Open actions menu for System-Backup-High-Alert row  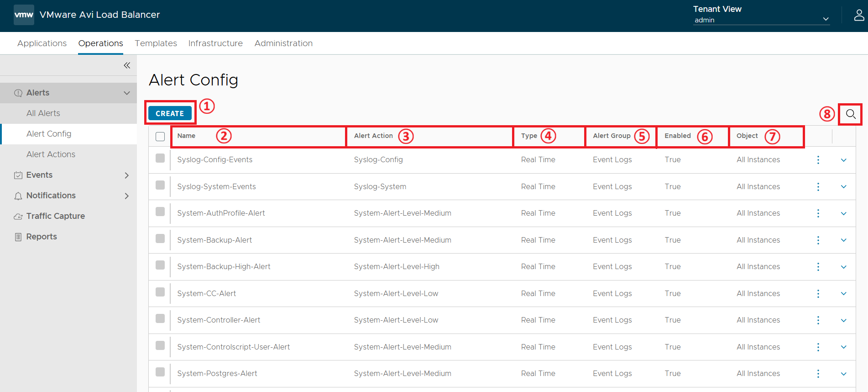point(818,267)
